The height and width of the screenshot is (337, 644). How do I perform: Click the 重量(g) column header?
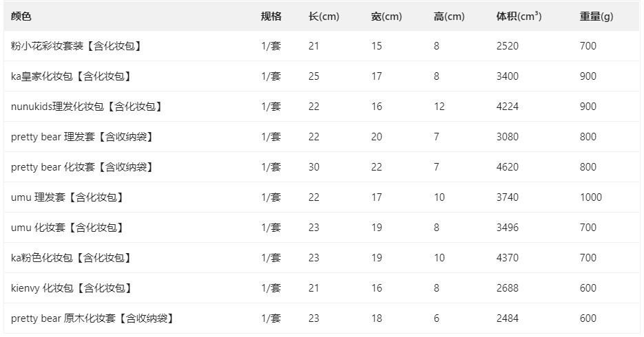tap(596, 17)
